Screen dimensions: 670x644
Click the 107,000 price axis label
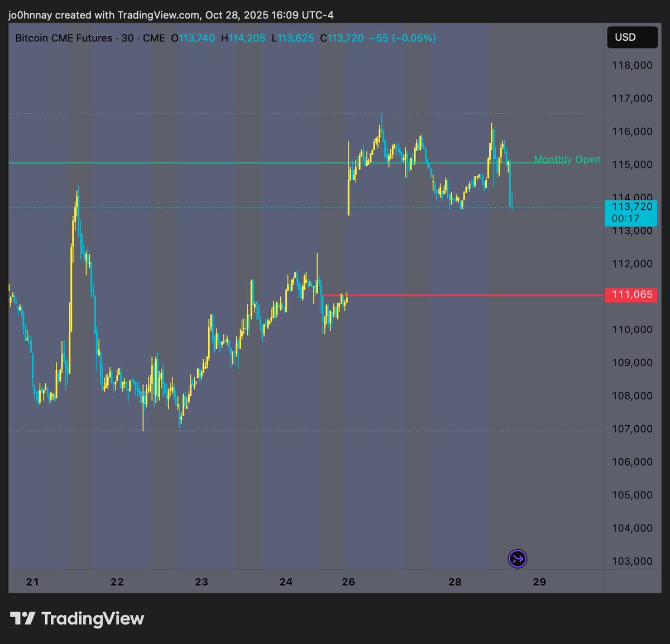pyautogui.click(x=632, y=429)
